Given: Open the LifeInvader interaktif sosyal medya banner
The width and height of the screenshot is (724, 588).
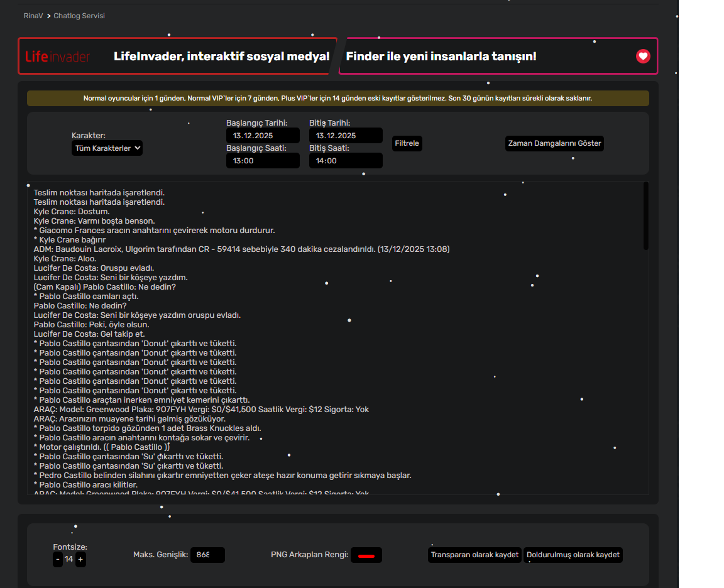Looking at the screenshot, I should tap(177, 56).
